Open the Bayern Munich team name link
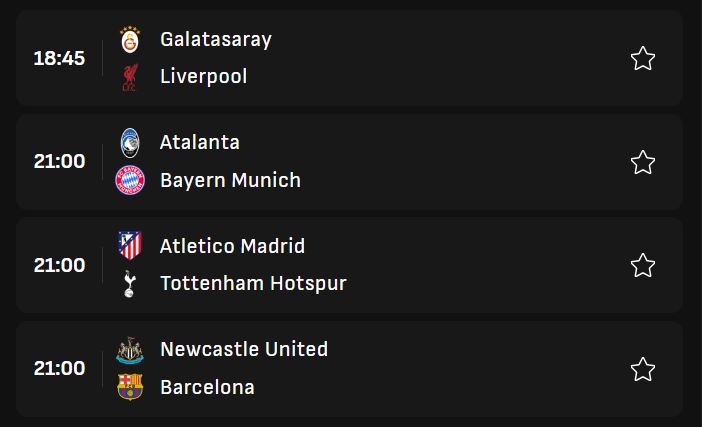This screenshot has width=702, height=427. [x=230, y=181]
